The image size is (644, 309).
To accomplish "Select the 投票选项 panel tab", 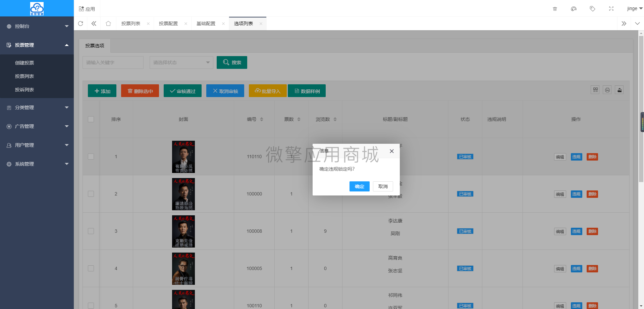I will pyautogui.click(x=95, y=46).
